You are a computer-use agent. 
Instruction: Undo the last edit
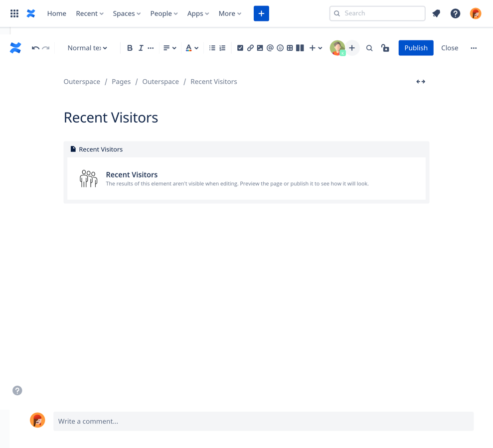35,48
